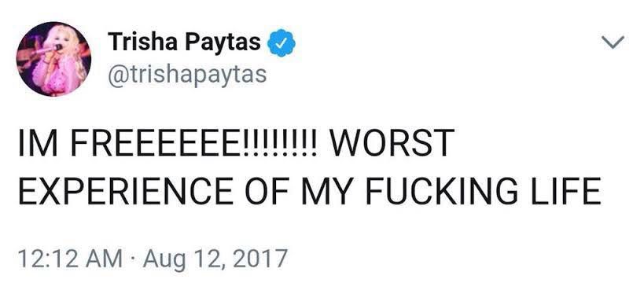Select the Aug 12, 2017 date

215,259
